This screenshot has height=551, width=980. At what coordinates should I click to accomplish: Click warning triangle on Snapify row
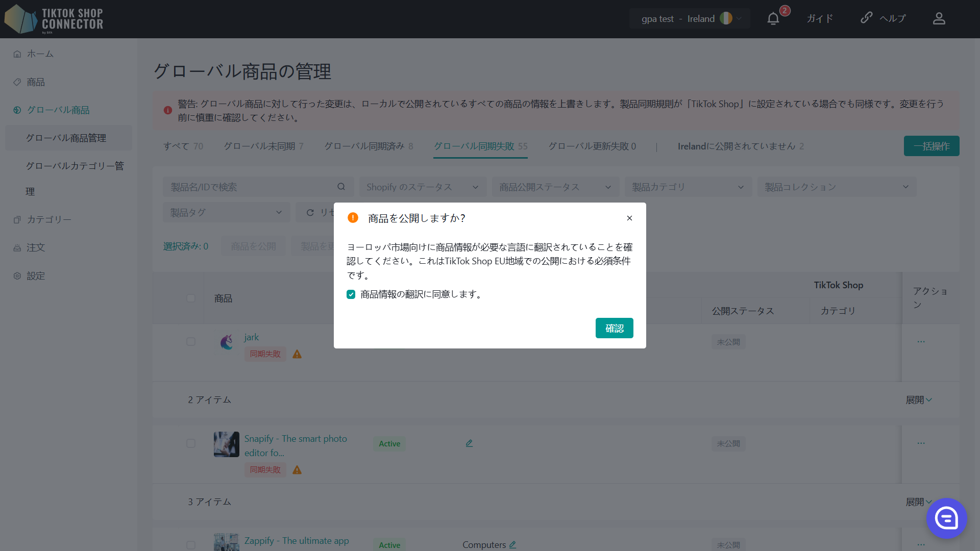(297, 470)
